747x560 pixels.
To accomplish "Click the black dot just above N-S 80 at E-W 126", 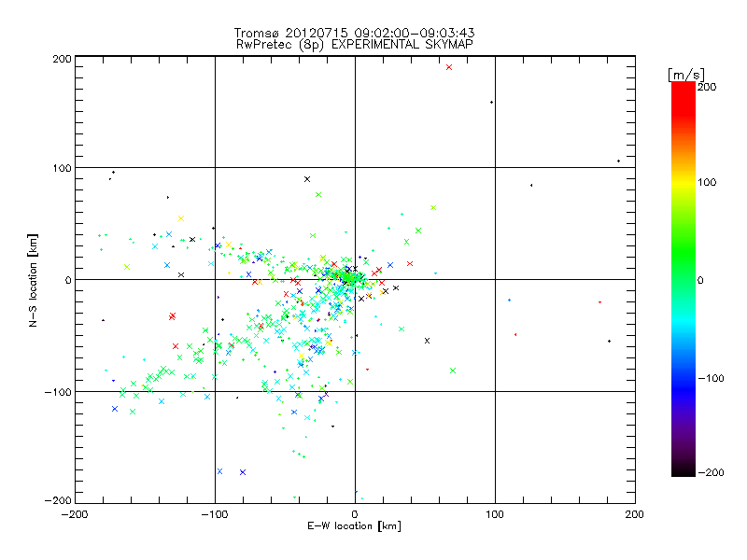I will (x=531, y=185).
